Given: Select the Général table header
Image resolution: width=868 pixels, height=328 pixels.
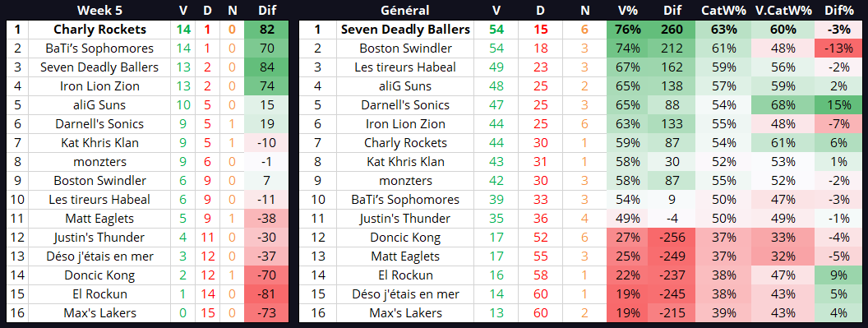Looking at the screenshot, I should (404, 10).
